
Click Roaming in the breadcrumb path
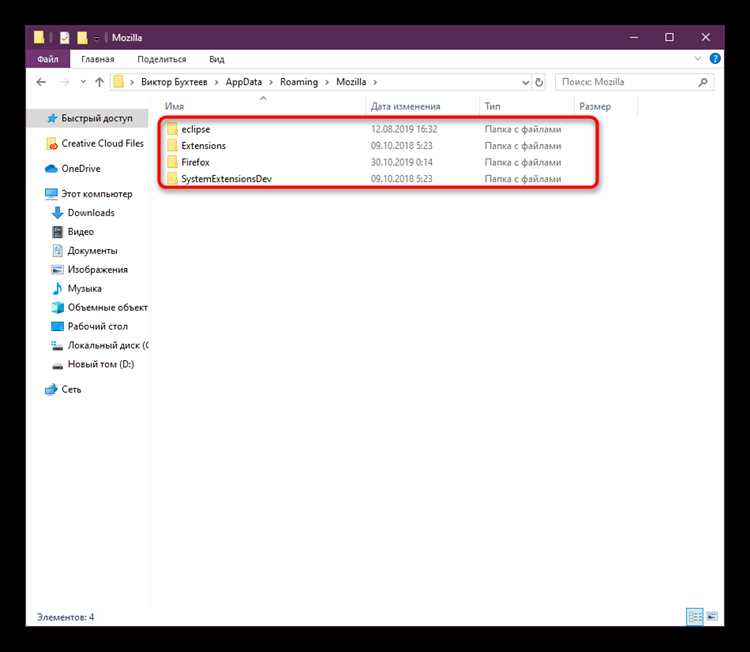coord(299,82)
